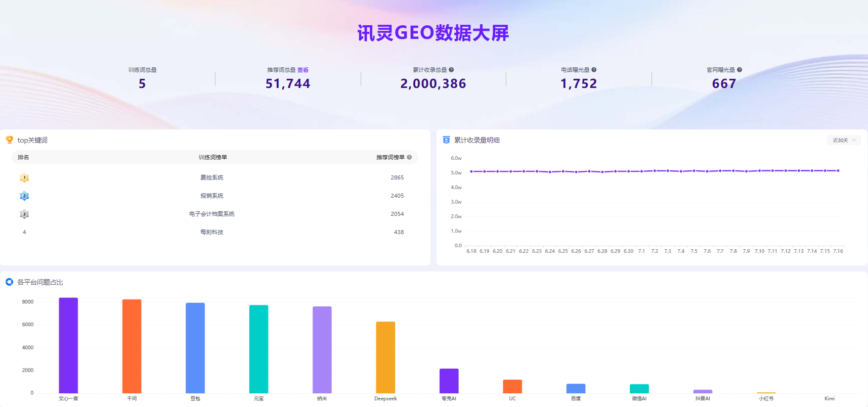This screenshot has width=868, height=407.
Task: Click the 千问 orange bar
Action: pyautogui.click(x=132, y=346)
